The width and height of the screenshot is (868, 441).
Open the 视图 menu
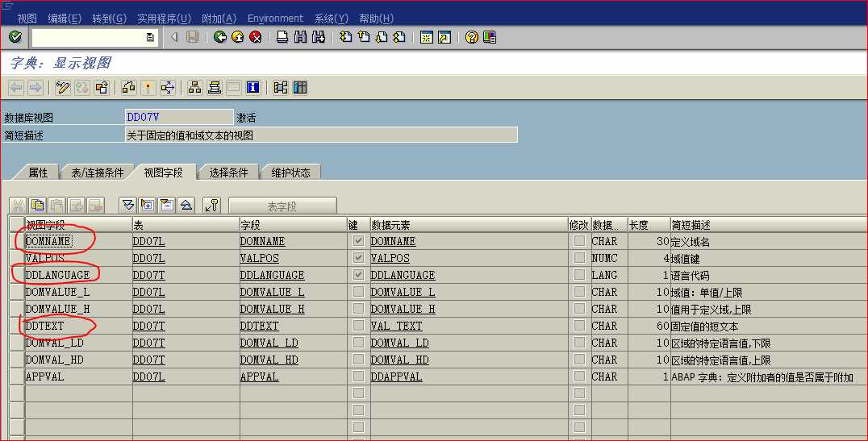click(x=27, y=19)
